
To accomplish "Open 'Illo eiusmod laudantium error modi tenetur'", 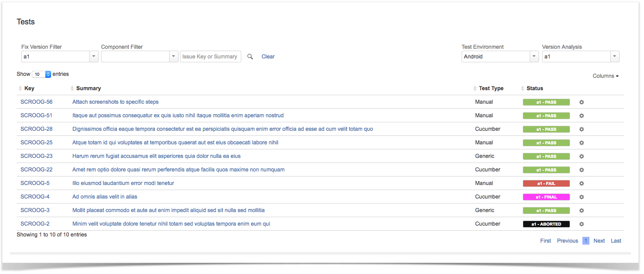I will coord(123,183).
